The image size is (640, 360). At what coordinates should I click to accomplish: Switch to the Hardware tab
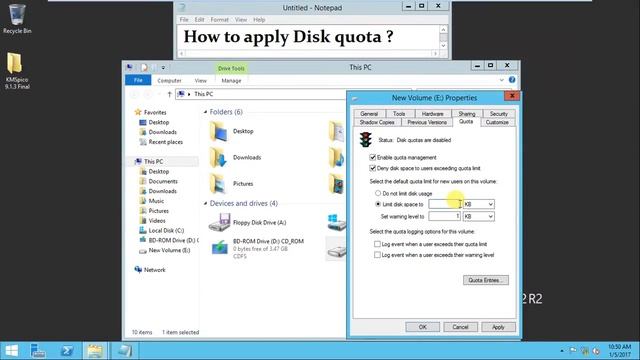pyautogui.click(x=433, y=114)
